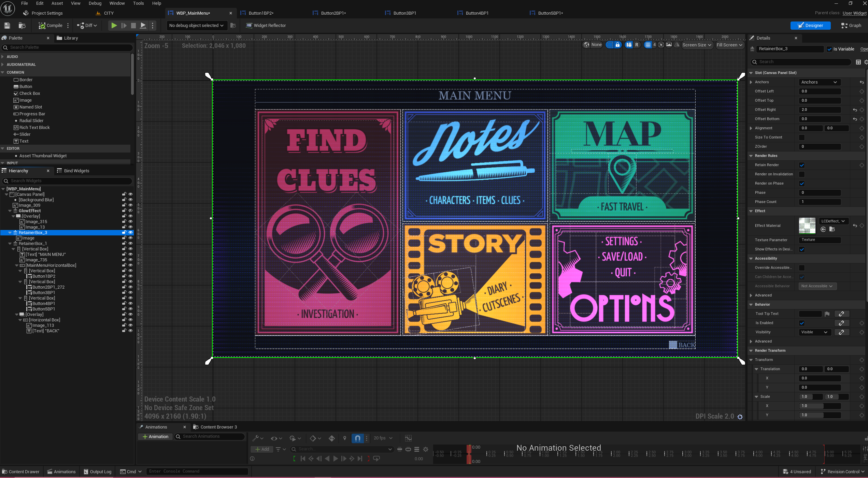The height and width of the screenshot is (478, 868).
Task: Open Widget Reflector tool
Action: tap(266, 26)
